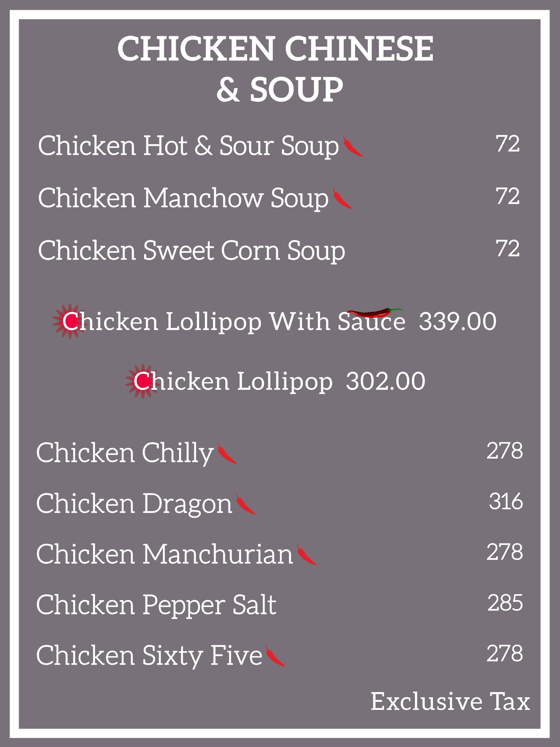
Task: Select the Chicken Hot & Sour Soup name
Action: 188,146
